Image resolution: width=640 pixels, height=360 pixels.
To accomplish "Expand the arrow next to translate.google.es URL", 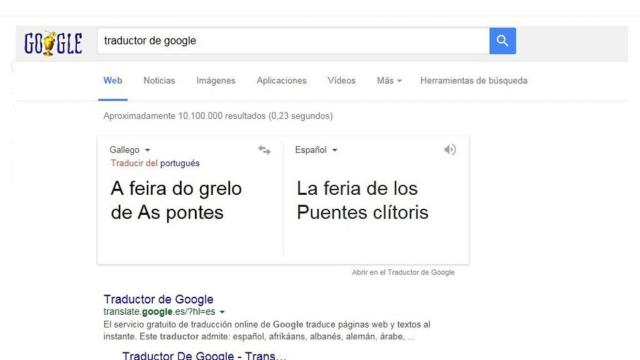I will (x=222, y=312).
